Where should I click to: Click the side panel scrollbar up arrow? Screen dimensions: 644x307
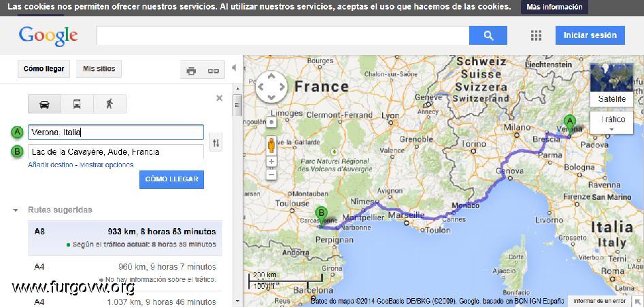[237, 88]
